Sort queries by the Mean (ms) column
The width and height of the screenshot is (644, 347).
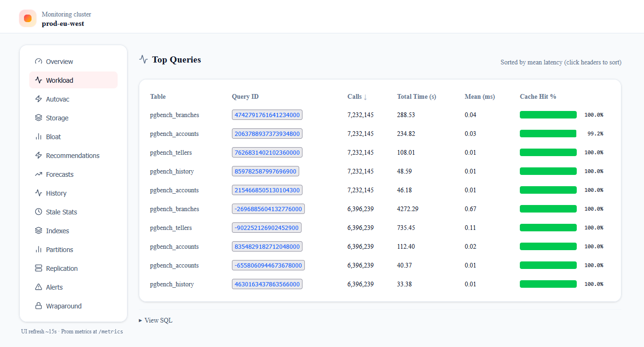479,96
